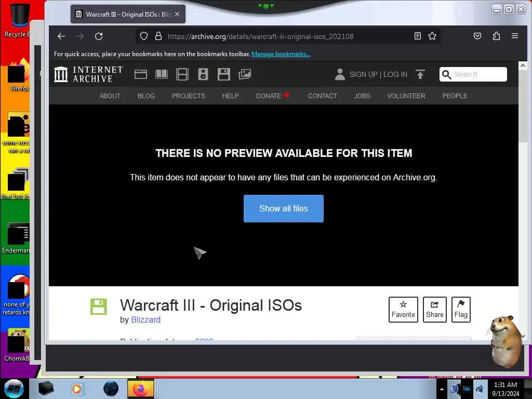This screenshot has height=399, width=532.
Task: Click the user avatar icon
Action: coord(340,74)
